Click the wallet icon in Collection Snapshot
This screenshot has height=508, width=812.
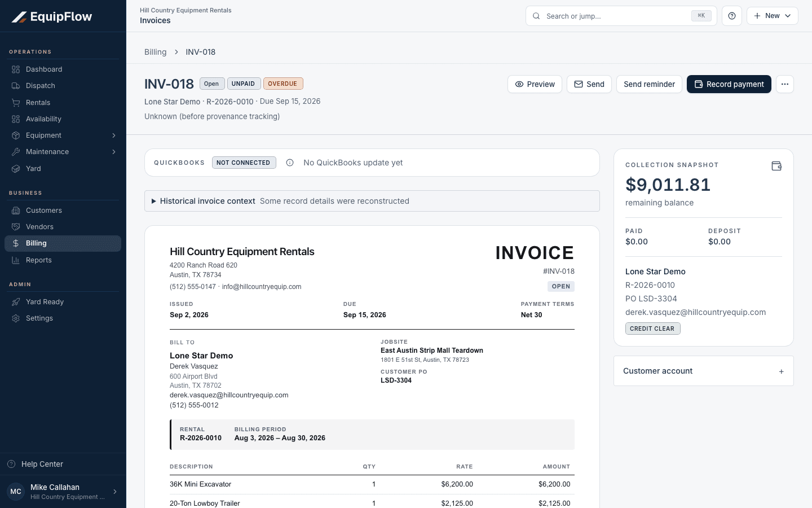[776, 166]
